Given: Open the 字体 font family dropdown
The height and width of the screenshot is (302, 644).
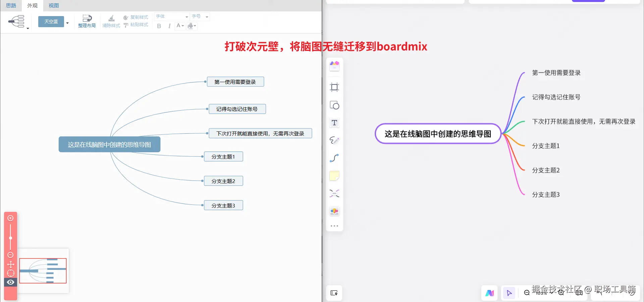Looking at the screenshot, I should (172, 16).
